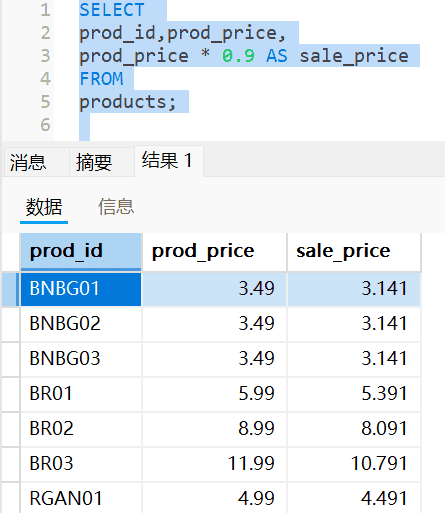
Task: Click sale_price 3.141 in BNBG01 row
Action: (x=354, y=289)
